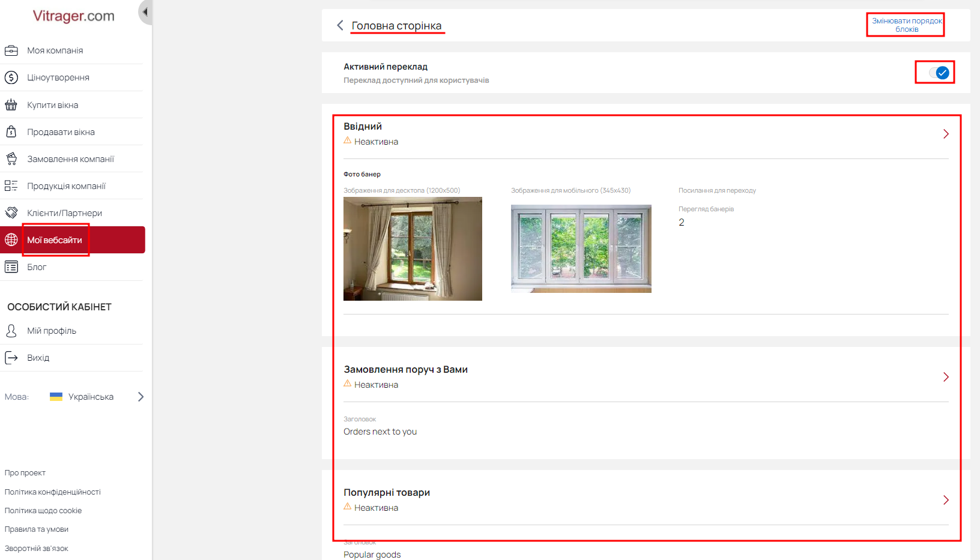Click the Популярні товари block title
Image resolution: width=980 pixels, height=560 pixels.
coord(387,492)
